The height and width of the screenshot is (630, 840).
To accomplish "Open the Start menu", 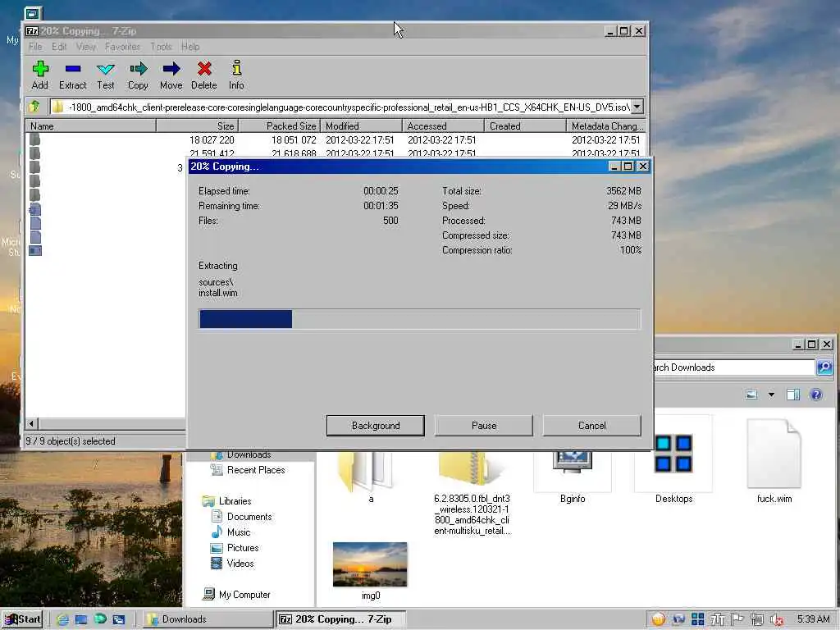I will click(x=22, y=619).
